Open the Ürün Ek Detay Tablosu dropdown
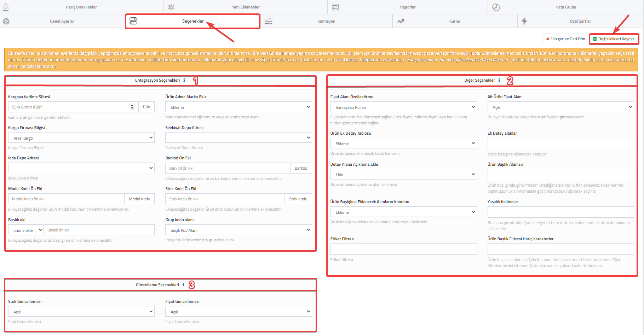 click(404, 143)
